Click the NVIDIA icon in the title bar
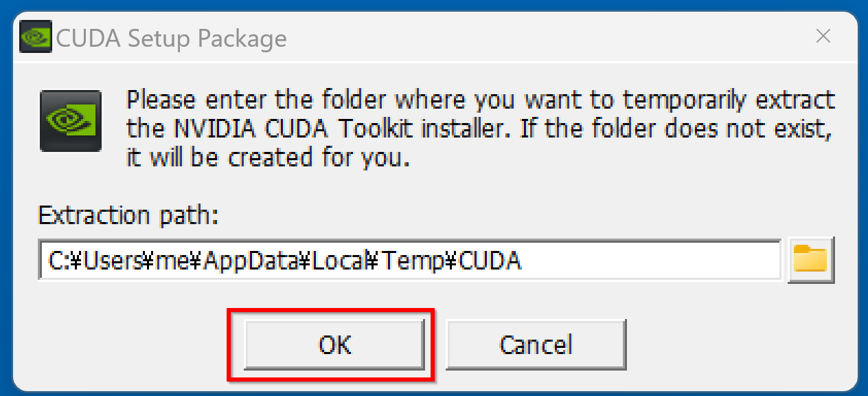 click(34, 37)
